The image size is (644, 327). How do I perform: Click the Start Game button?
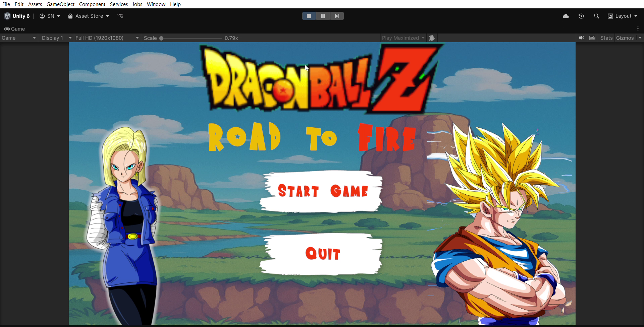[x=322, y=192]
